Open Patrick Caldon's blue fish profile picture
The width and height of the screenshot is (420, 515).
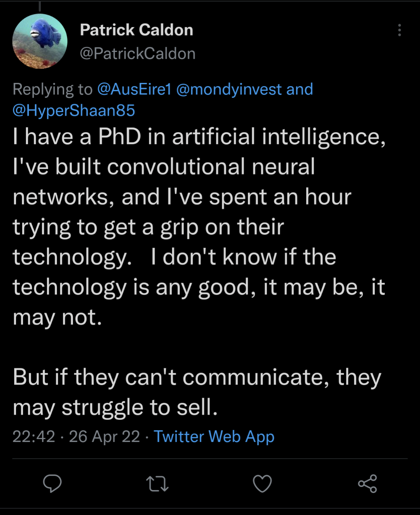40,41
